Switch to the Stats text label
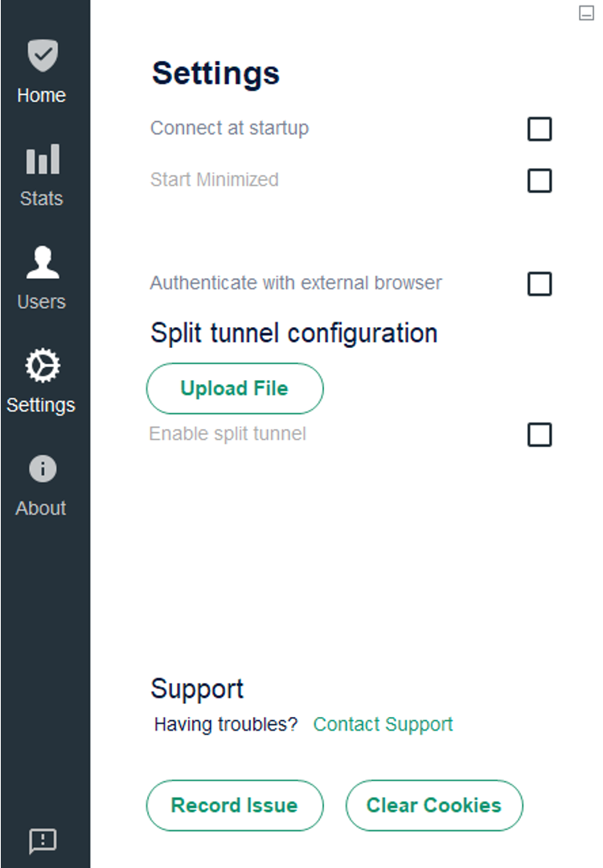The width and height of the screenshot is (603, 868). point(41,199)
